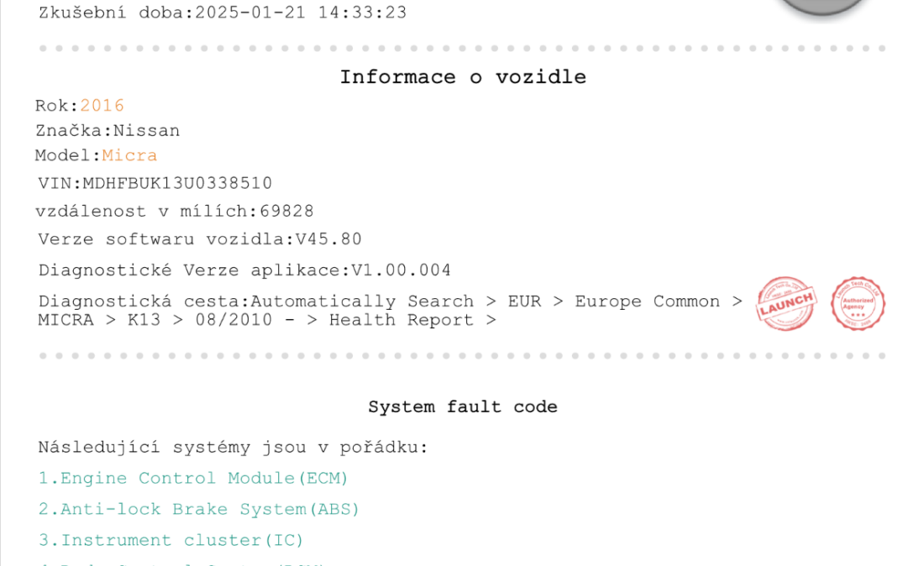Image resolution: width=924 pixels, height=566 pixels.
Task: Click the red LAUNCH stamp icon
Action: point(786,304)
